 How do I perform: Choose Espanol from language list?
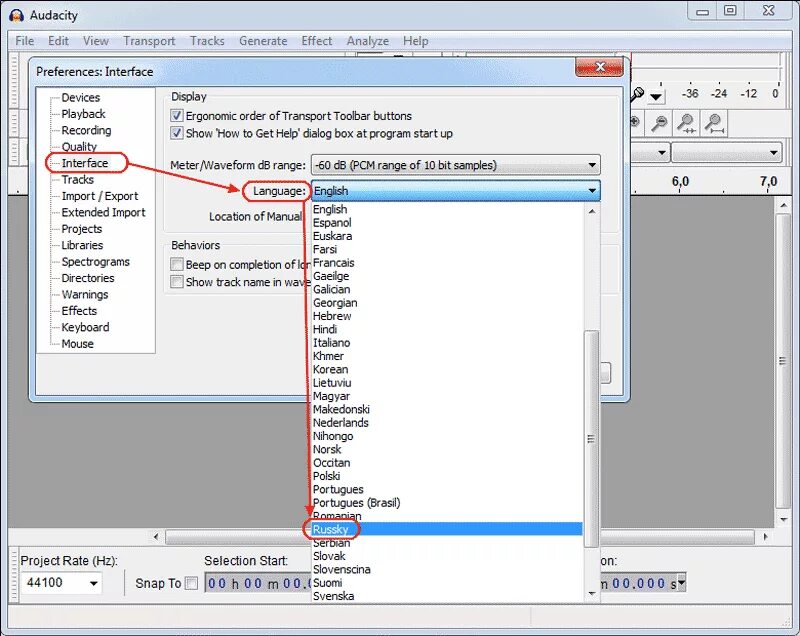447,223
